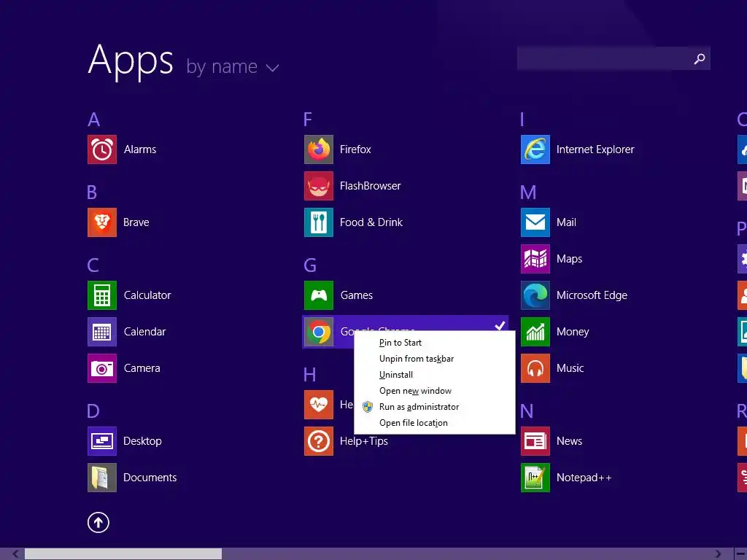The image size is (747, 560).
Task: Open the Money chart icon
Action: tap(535, 332)
